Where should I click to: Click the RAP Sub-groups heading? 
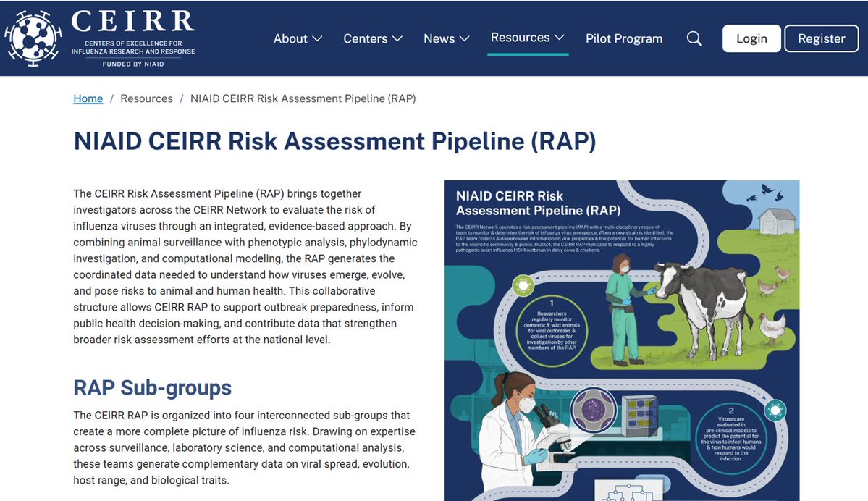pyautogui.click(x=152, y=388)
